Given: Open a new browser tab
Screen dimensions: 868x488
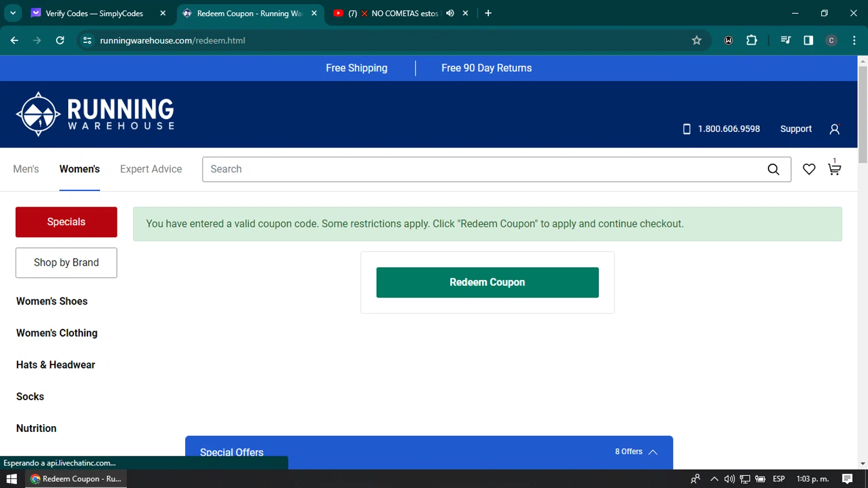Looking at the screenshot, I should click(488, 13).
